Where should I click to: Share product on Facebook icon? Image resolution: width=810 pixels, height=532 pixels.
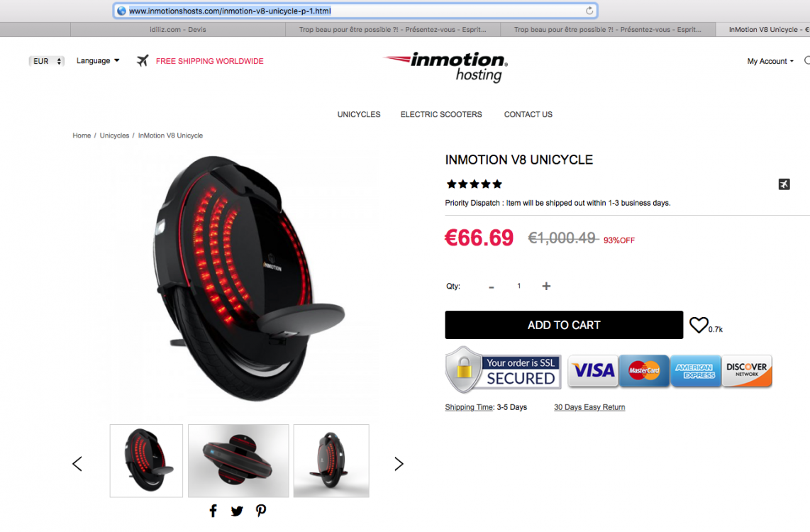pos(213,511)
